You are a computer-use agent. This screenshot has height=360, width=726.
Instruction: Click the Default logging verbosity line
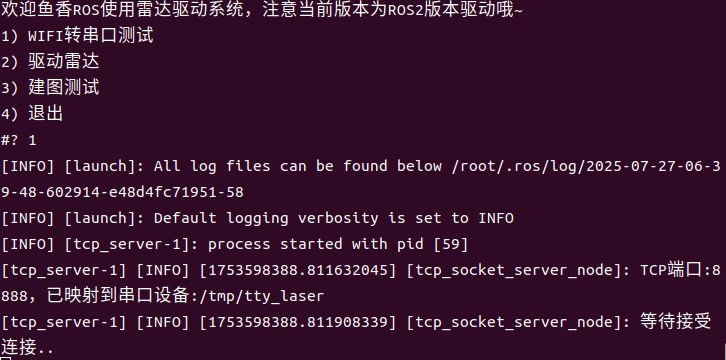(x=257, y=218)
